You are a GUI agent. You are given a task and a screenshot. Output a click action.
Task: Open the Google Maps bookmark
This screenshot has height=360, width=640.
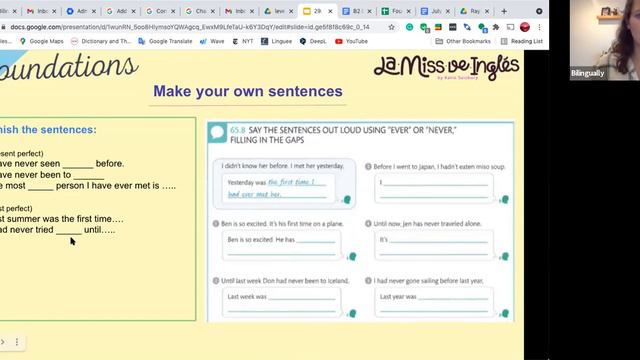pos(42,41)
